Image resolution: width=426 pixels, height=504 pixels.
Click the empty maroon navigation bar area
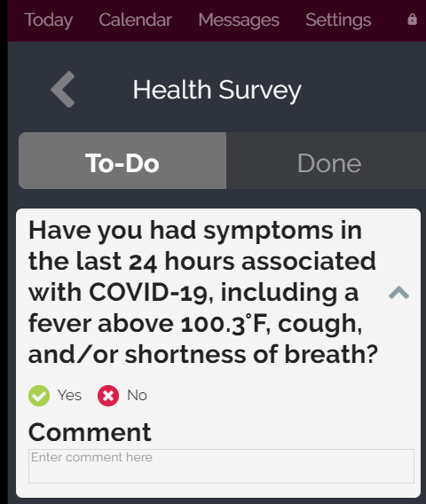[389, 20]
